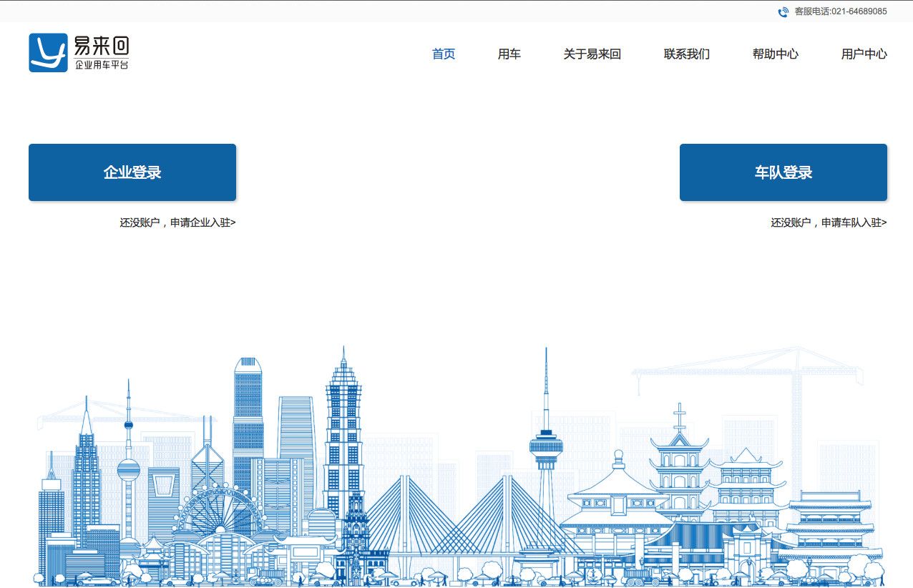This screenshot has height=588, width=913.
Task: Click the customer service phone icon
Action: [x=783, y=11]
